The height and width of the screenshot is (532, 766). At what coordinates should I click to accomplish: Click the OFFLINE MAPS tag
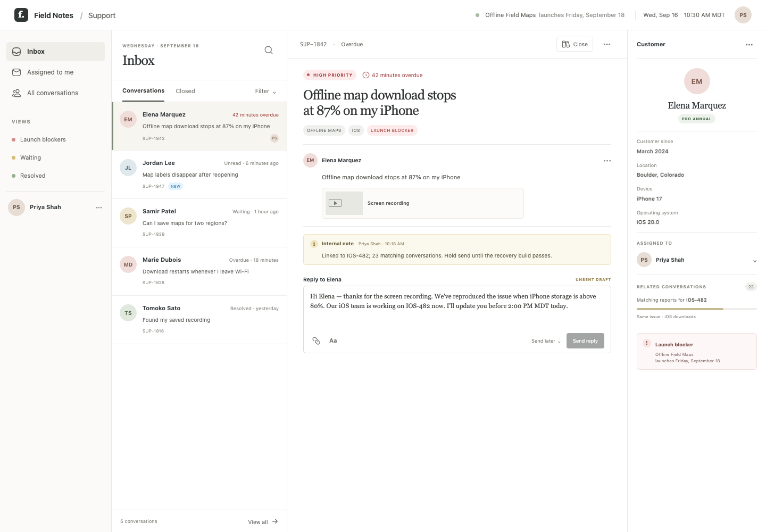click(x=324, y=130)
